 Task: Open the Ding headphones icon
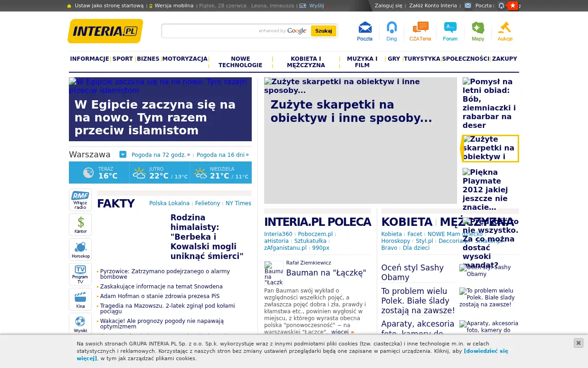391,31
